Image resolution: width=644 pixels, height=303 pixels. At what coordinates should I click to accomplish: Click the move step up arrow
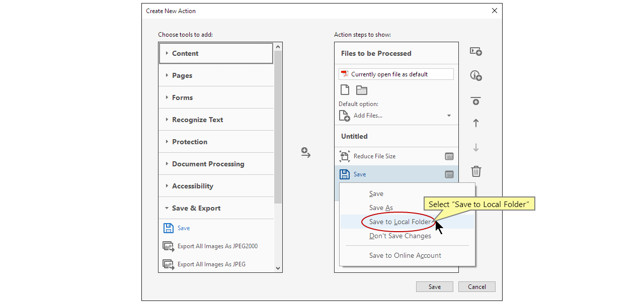tap(475, 123)
